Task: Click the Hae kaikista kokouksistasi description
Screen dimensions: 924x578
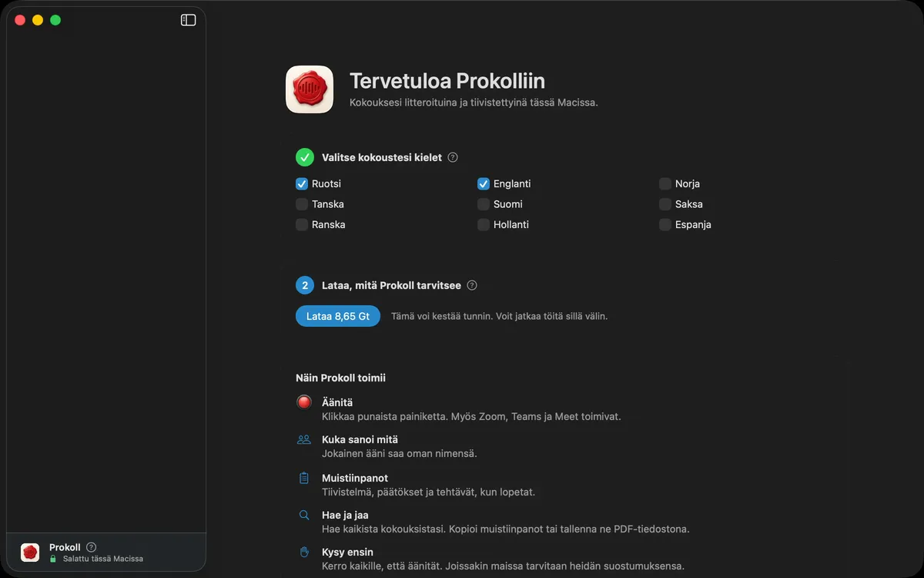Action: [x=505, y=529]
